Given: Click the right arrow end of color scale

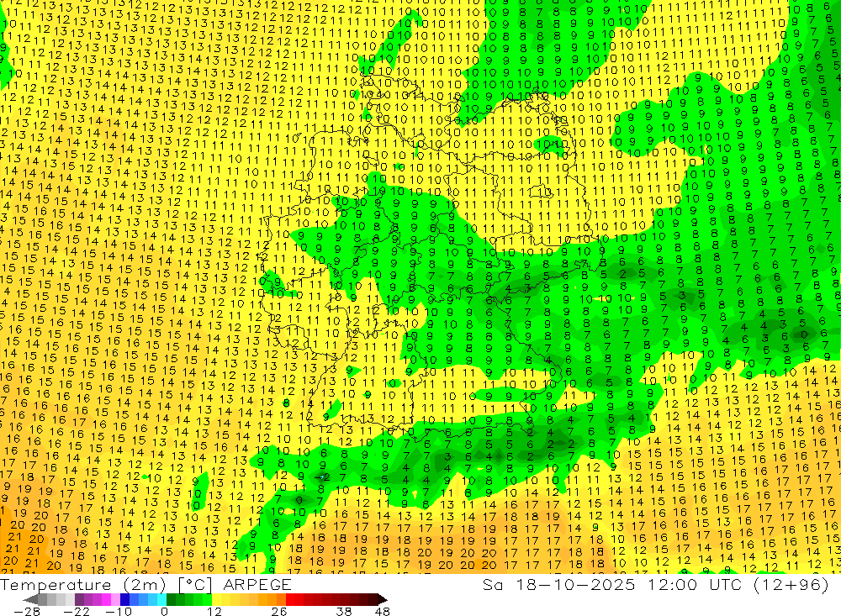Looking at the screenshot, I should pos(383,599).
